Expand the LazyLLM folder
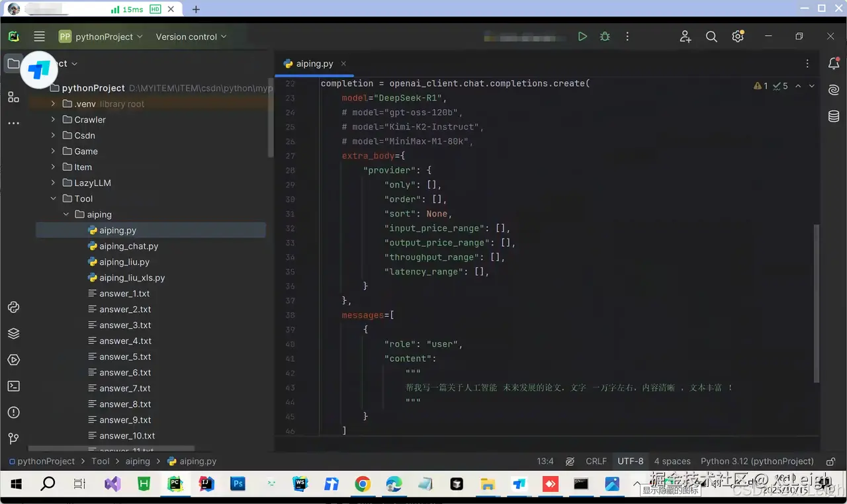The width and height of the screenshot is (847, 504). click(54, 183)
